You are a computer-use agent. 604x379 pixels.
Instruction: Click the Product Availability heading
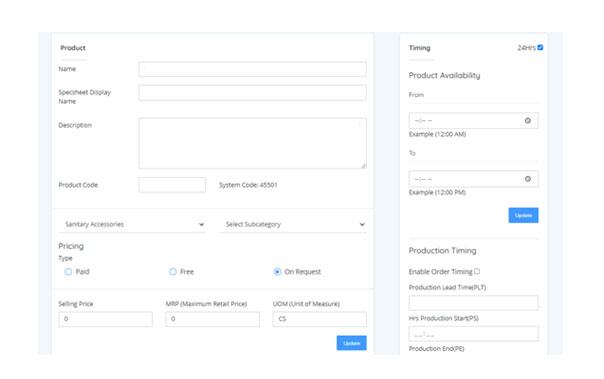444,75
